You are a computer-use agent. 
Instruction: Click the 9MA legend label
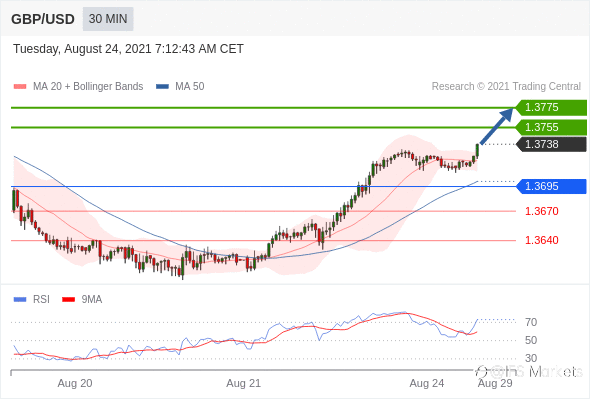tap(92, 300)
